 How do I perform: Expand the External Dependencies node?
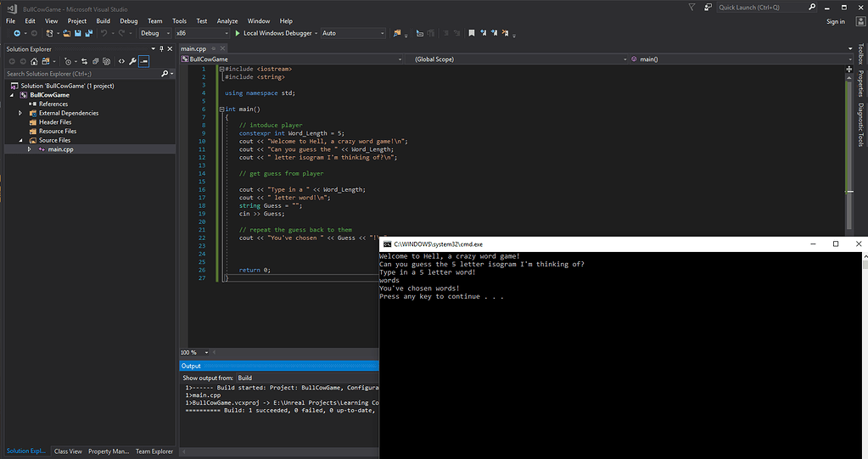20,113
